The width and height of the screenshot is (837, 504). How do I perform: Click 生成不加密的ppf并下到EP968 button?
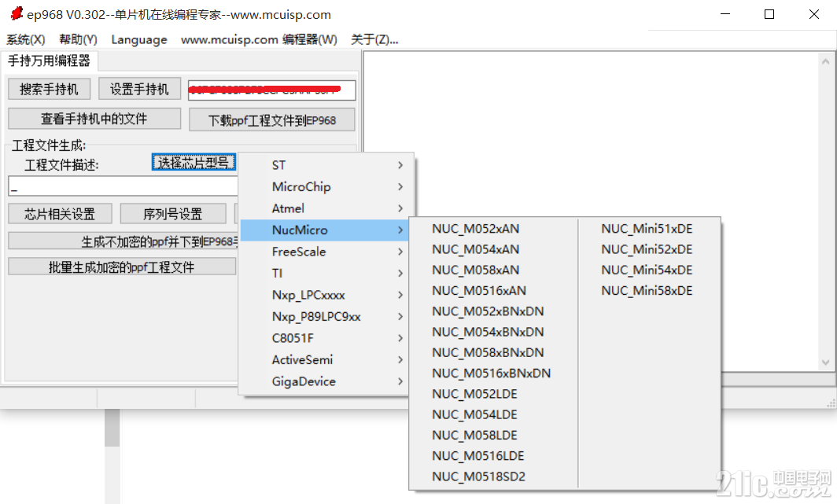pos(124,241)
